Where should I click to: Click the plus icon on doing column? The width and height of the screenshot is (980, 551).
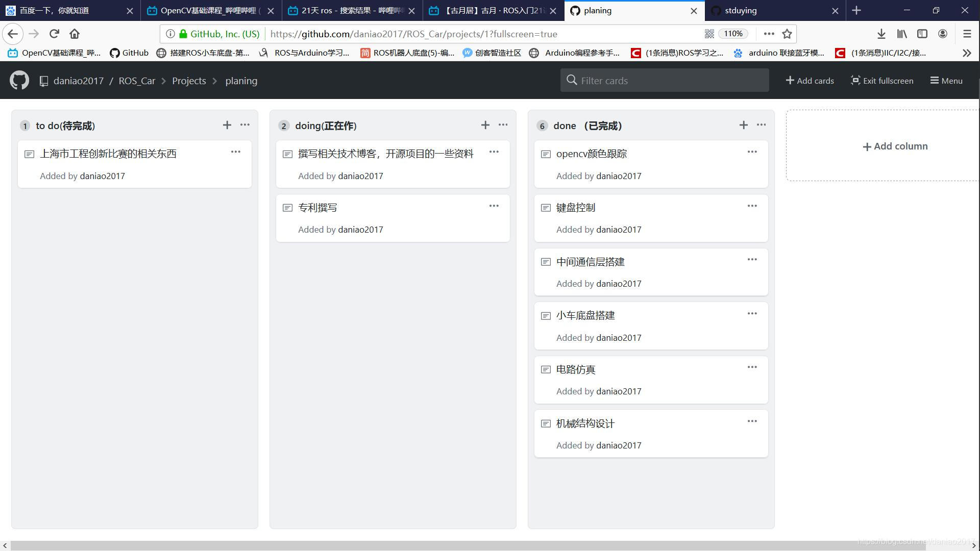pyautogui.click(x=485, y=125)
